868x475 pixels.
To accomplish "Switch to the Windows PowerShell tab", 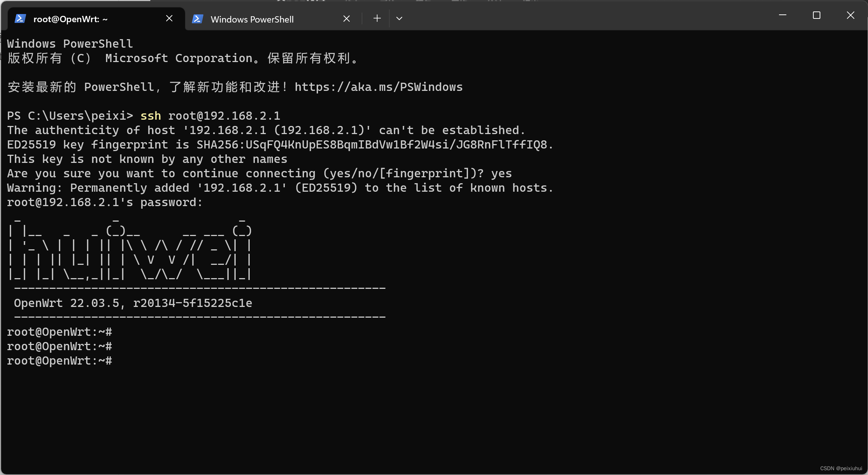I will click(252, 19).
